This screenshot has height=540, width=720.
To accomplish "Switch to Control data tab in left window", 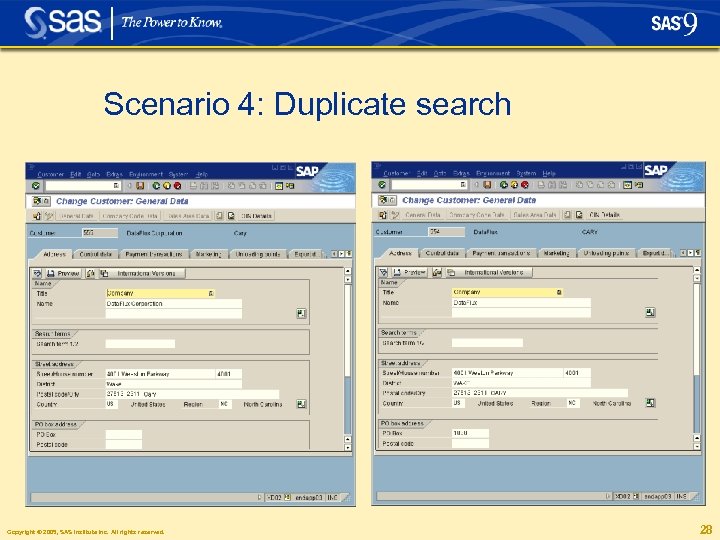I will 96,254.
